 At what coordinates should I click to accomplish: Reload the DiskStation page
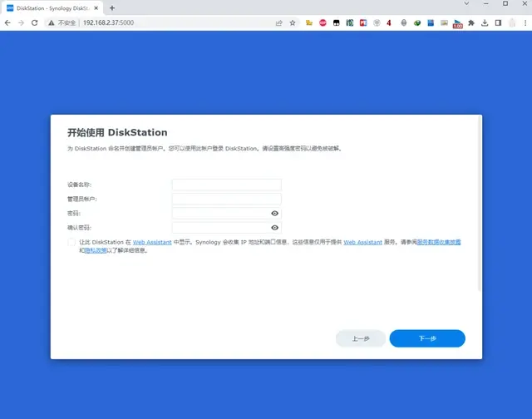[35, 22]
